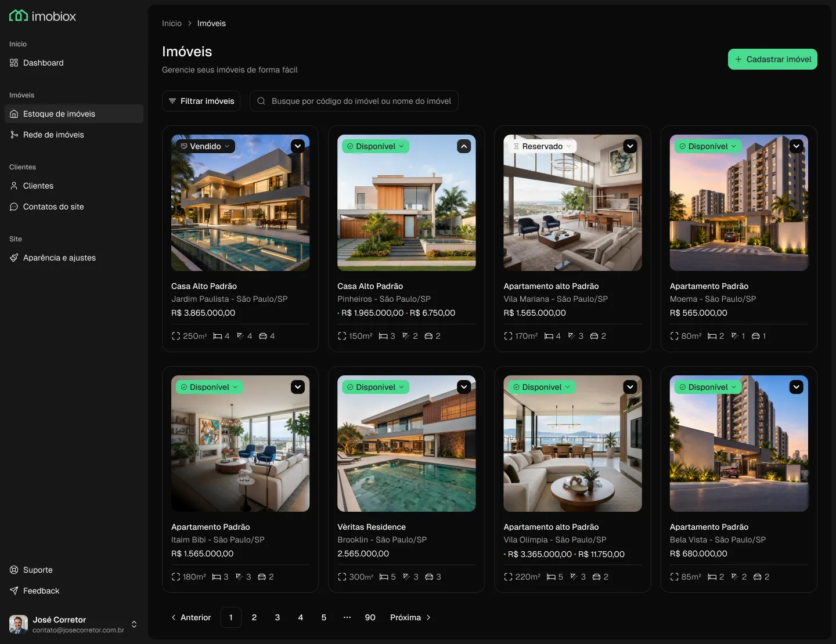The width and height of the screenshot is (836, 644).
Task: Open status dropdown on Bela Vista apartment
Action: (x=708, y=387)
